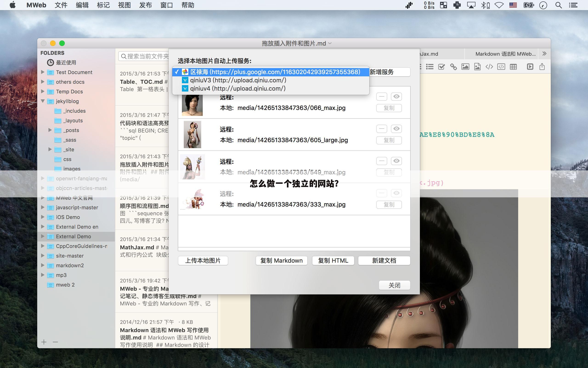The width and height of the screenshot is (588, 368).
Task: Open the 文件 menu
Action: [61, 5]
